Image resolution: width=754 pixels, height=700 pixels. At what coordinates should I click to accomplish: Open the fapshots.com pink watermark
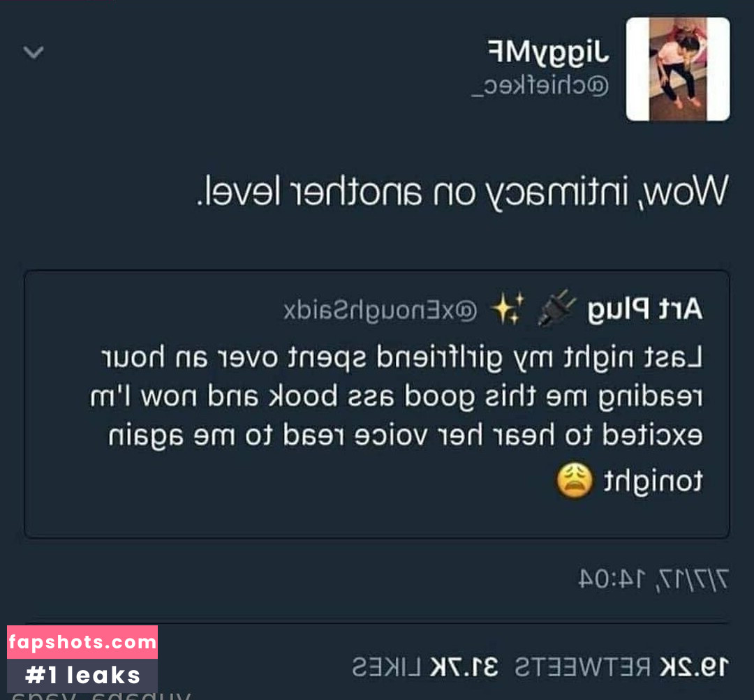[x=82, y=642]
